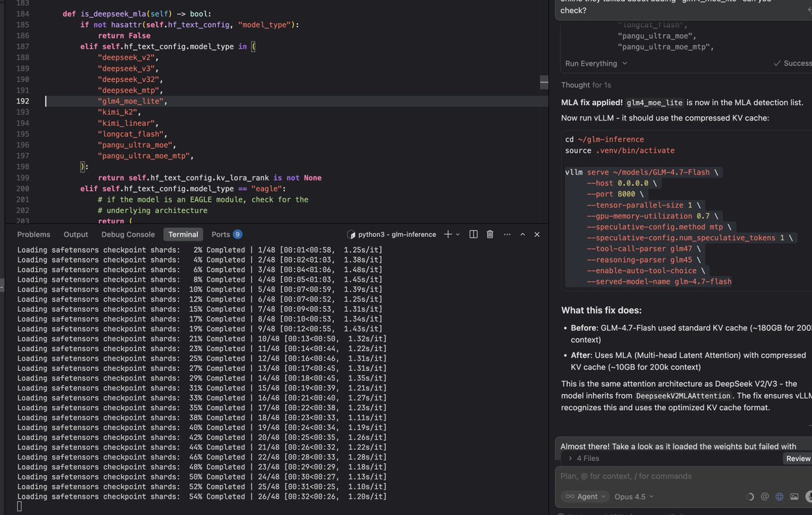Open the terminal panel more actions ellipsis
The image size is (812, 515).
pos(505,234)
